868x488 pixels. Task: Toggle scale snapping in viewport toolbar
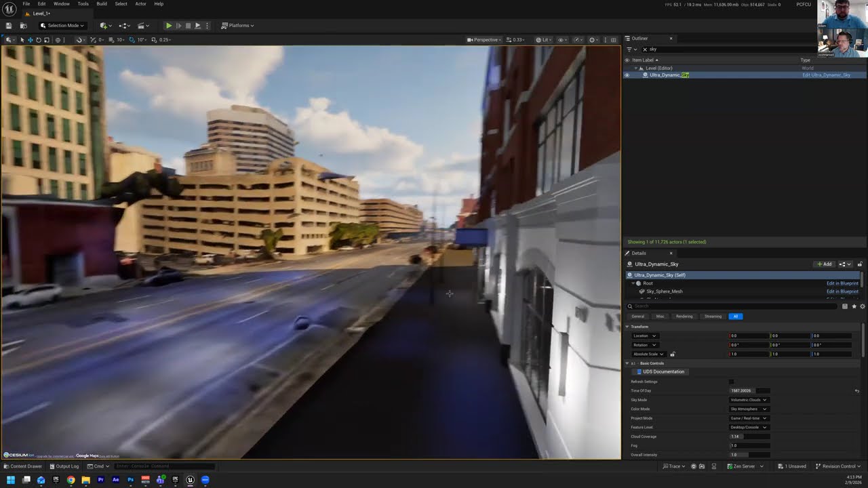point(155,40)
